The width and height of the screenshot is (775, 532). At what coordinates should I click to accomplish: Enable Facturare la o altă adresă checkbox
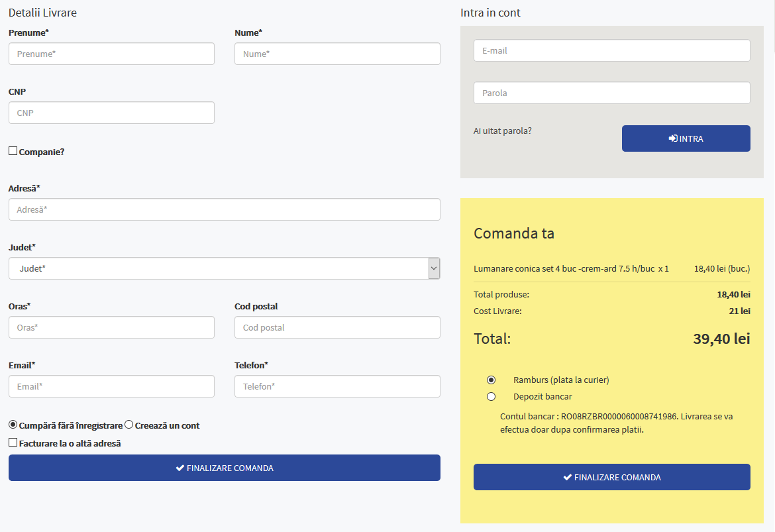pos(13,443)
